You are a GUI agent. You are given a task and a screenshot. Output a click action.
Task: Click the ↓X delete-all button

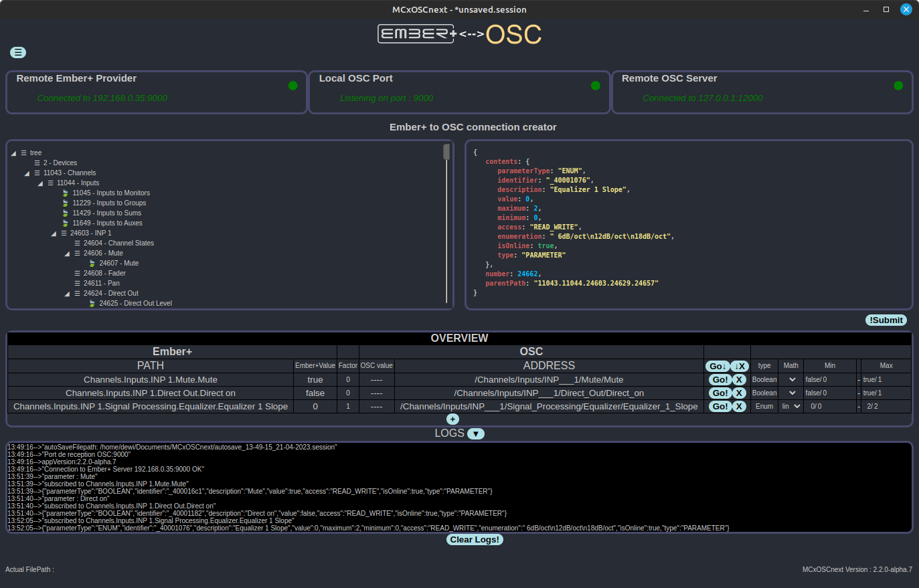(739, 366)
